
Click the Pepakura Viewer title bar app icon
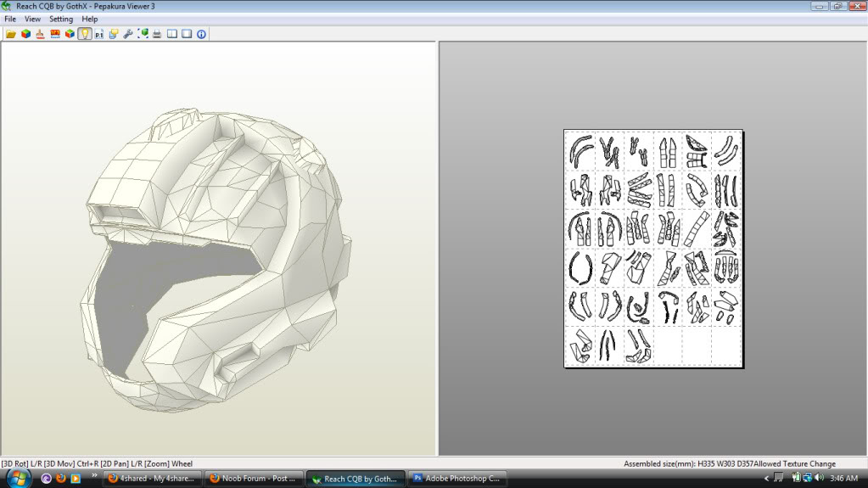[6, 6]
